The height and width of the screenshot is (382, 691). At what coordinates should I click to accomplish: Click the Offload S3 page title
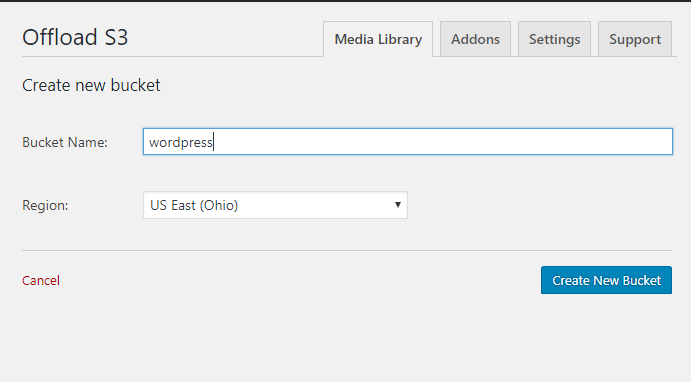[75, 37]
